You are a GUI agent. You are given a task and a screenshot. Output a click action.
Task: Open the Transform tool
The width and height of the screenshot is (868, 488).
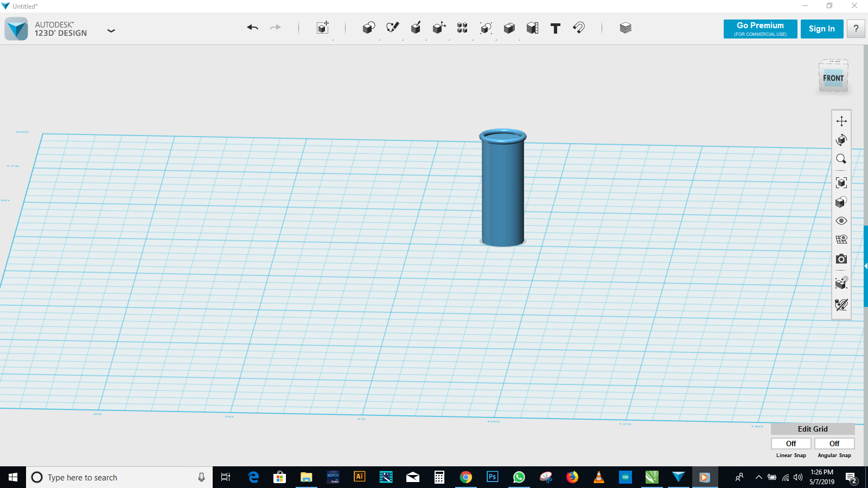[323, 28]
